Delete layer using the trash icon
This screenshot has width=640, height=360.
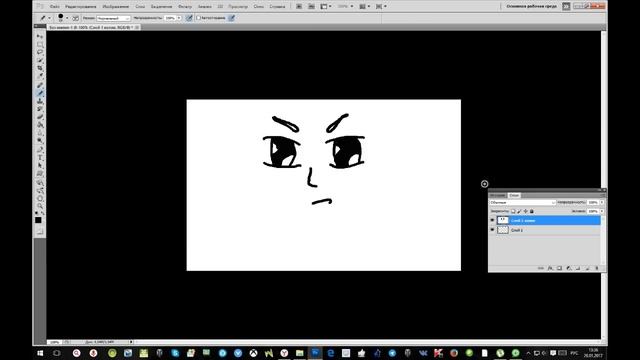point(597,268)
